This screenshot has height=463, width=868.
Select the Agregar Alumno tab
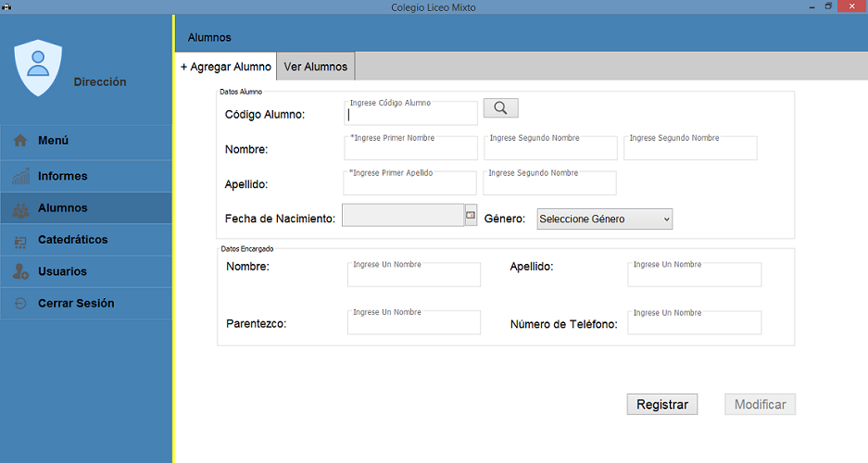pyautogui.click(x=226, y=67)
